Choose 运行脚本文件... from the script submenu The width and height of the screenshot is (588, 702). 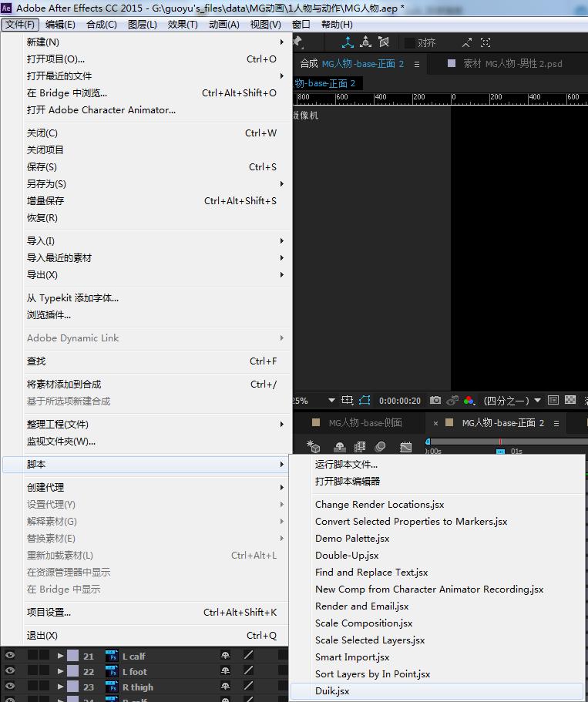[437, 464]
